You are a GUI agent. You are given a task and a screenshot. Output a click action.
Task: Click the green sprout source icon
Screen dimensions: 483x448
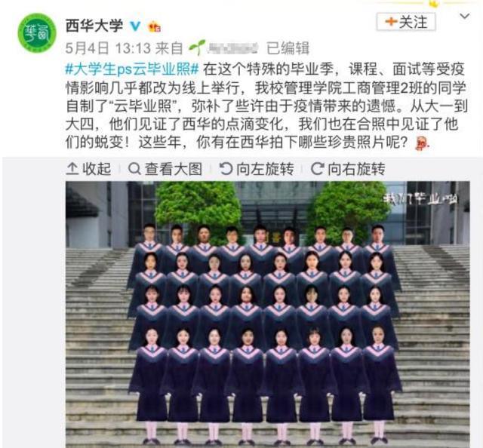pos(197,48)
